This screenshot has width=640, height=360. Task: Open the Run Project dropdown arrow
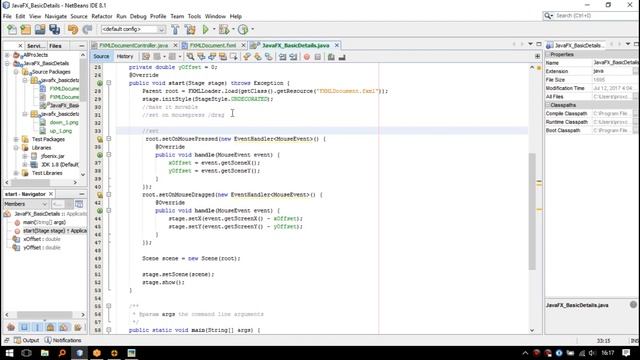pos(214,29)
